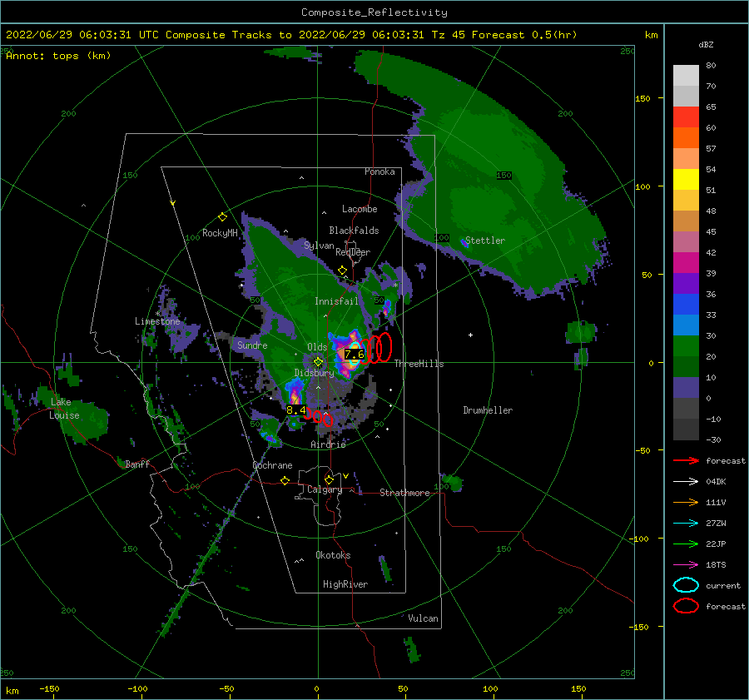This screenshot has width=749, height=700.
Task: Click the RedDeer city label
Action: click(353, 252)
